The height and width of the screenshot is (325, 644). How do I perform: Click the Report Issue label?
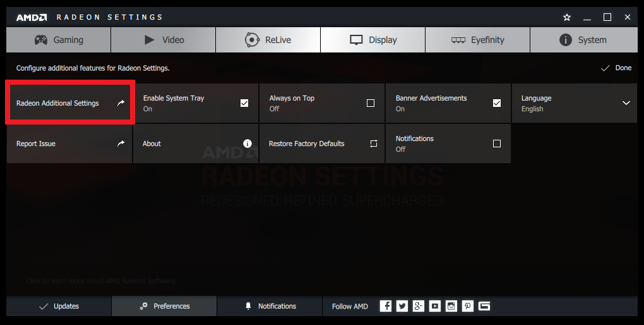(x=36, y=144)
